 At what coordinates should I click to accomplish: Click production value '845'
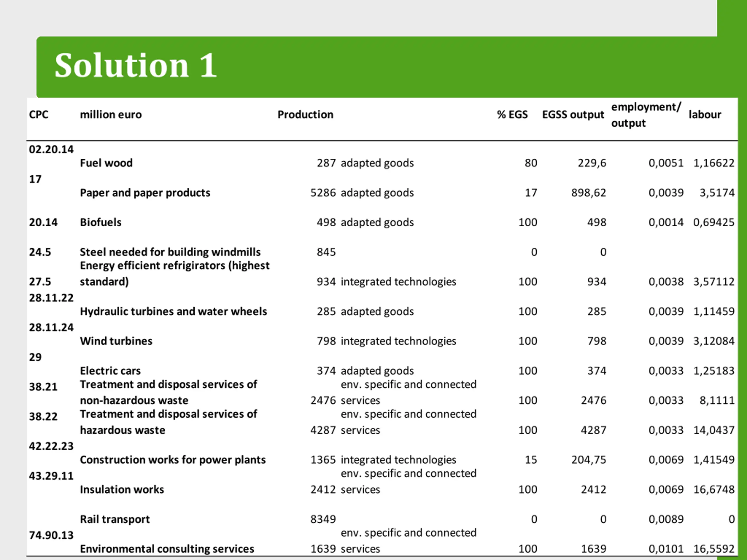pos(326,252)
